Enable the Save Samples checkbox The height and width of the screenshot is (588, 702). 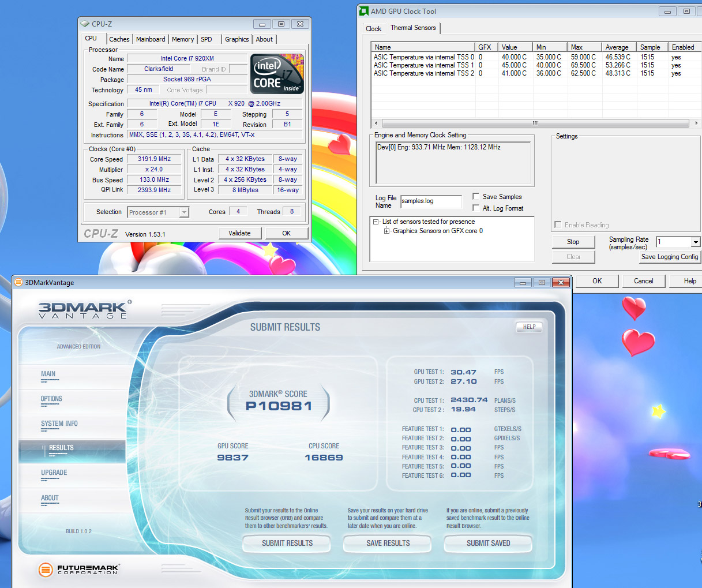pyautogui.click(x=476, y=196)
